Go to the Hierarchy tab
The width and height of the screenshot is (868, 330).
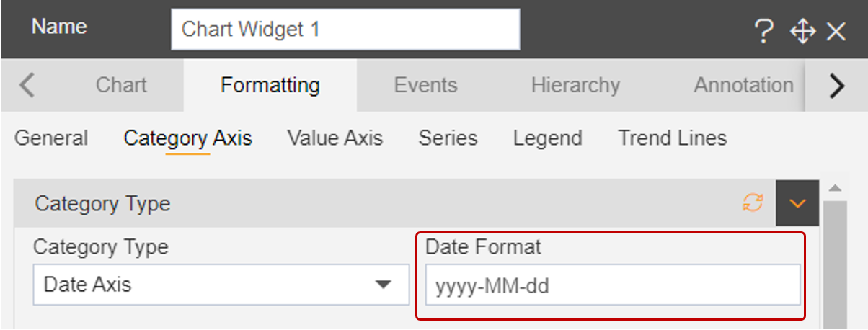[x=575, y=85]
